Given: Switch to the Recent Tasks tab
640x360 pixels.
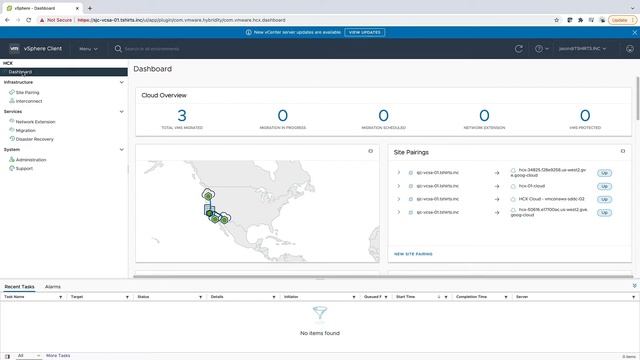Looking at the screenshot, I should click(19, 287).
